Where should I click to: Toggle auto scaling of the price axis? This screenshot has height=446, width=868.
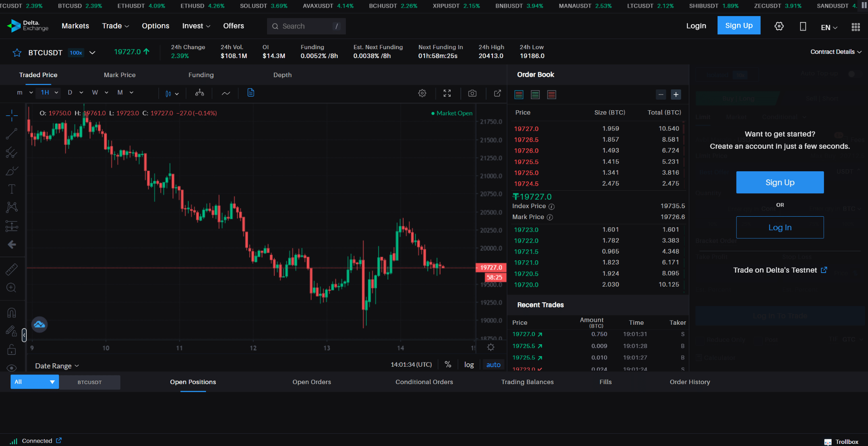[493, 364]
